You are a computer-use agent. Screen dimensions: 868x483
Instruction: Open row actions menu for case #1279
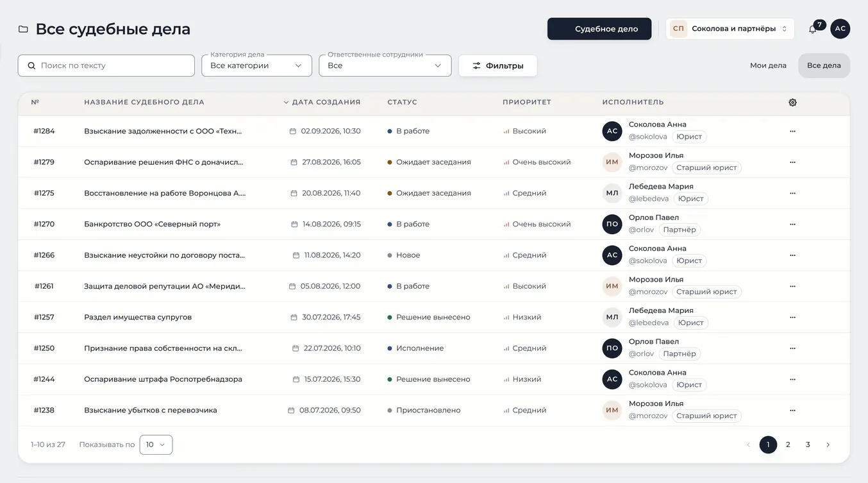point(792,162)
